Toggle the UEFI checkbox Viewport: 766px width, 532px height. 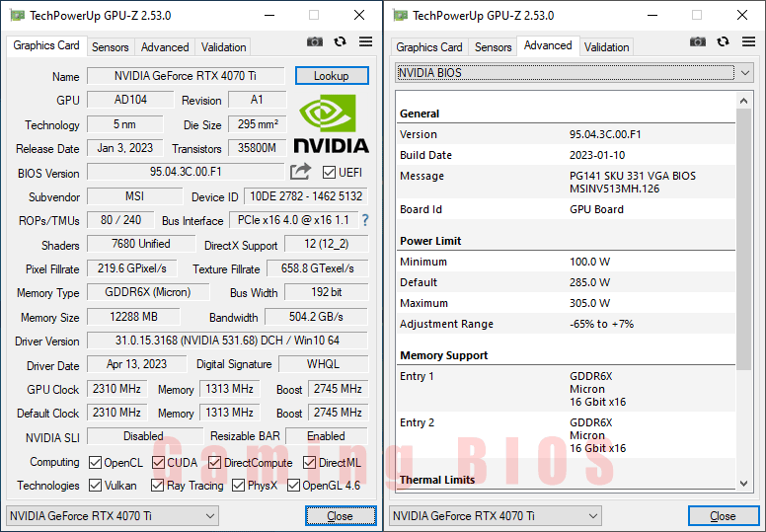329,173
